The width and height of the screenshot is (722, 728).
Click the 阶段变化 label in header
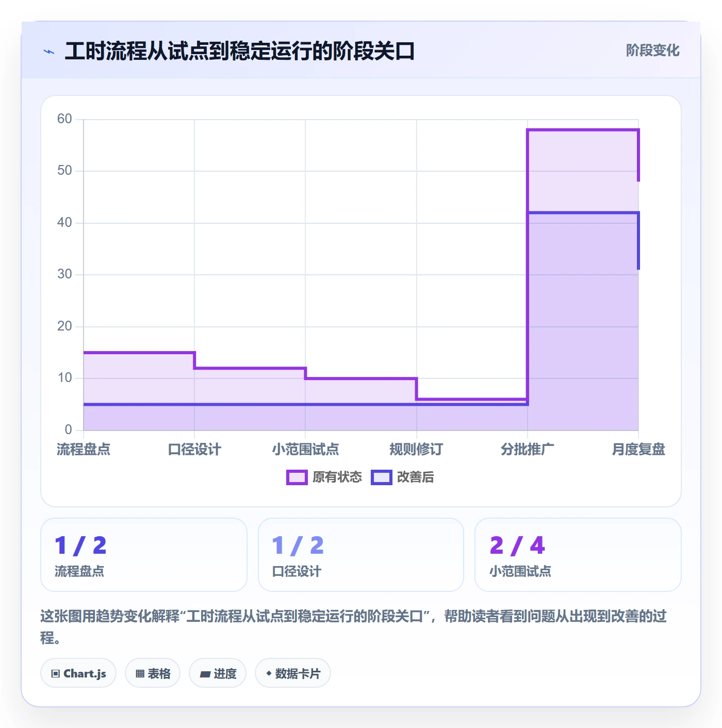(652, 51)
